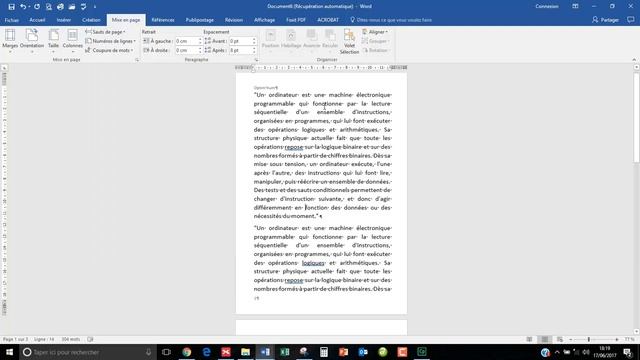
Task: Click the page count in the status bar
Action: point(16,339)
